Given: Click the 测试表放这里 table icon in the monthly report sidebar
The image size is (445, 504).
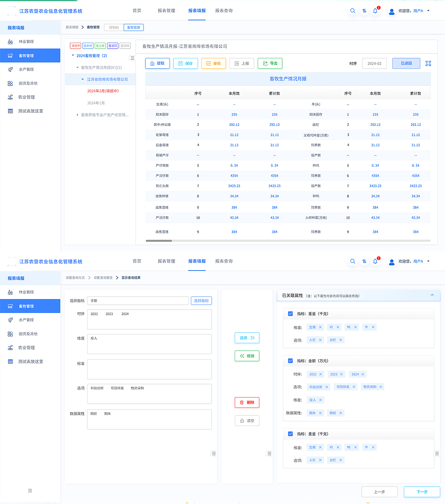Looking at the screenshot, I should pyautogui.click(x=10, y=111).
